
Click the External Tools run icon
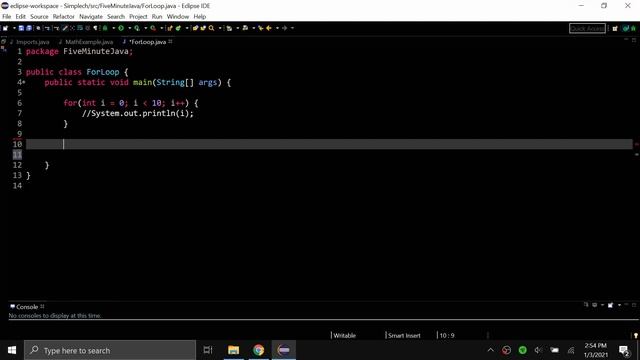point(153,28)
